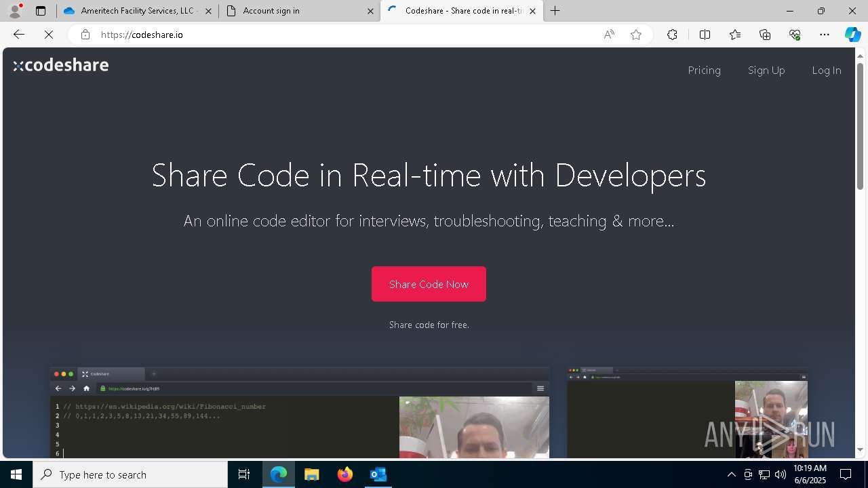Open Browser essentials heart icon
Screen dimensions: 868x488
point(795,35)
